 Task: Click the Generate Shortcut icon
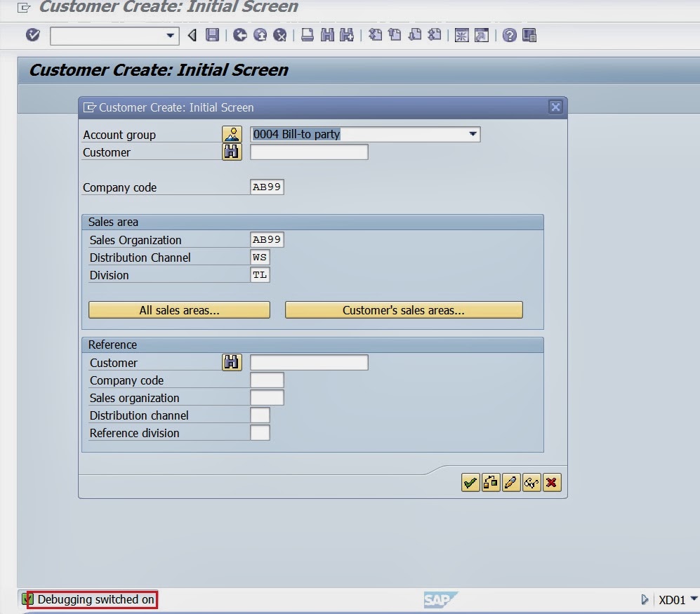click(x=481, y=35)
